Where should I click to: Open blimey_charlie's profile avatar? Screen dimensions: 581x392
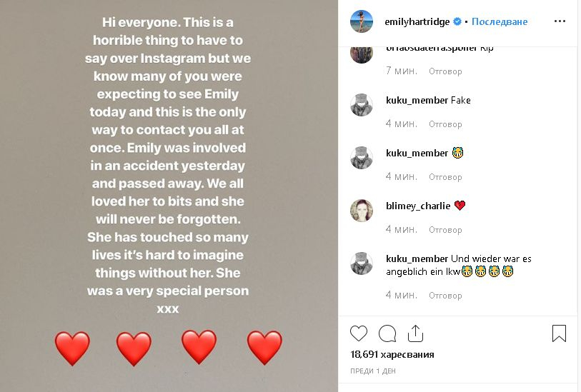coord(362,210)
